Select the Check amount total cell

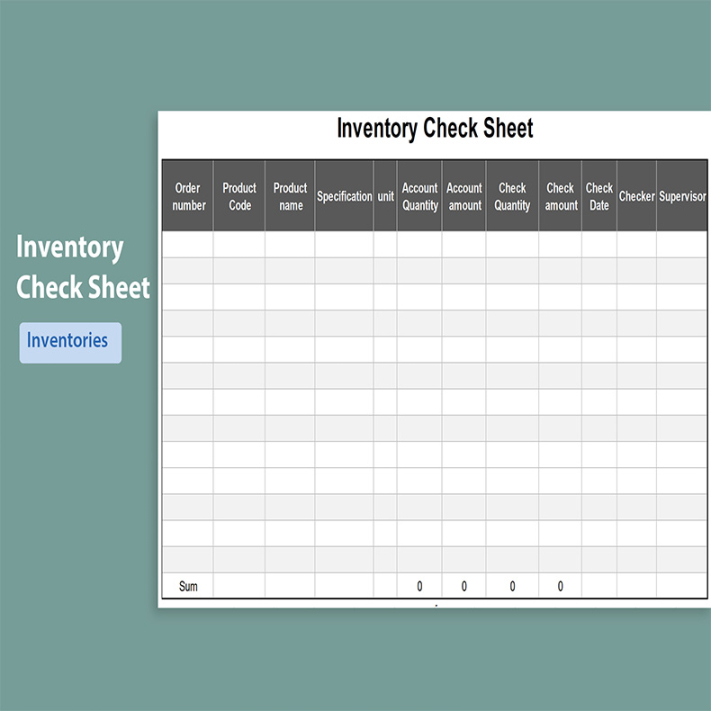point(560,587)
